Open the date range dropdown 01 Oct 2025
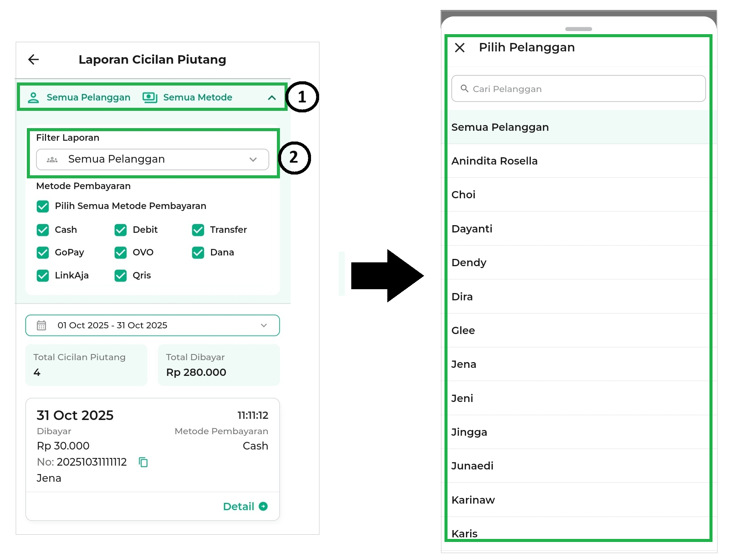 152,326
